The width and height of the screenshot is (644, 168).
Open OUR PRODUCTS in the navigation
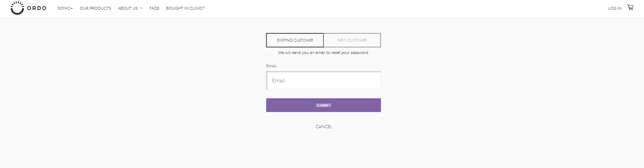(x=96, y=8)
